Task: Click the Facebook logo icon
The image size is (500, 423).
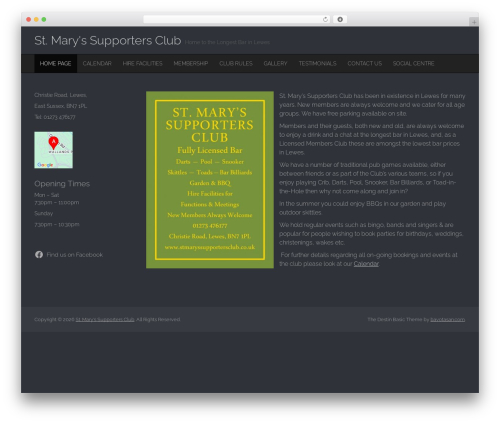Action: (39, 254)
